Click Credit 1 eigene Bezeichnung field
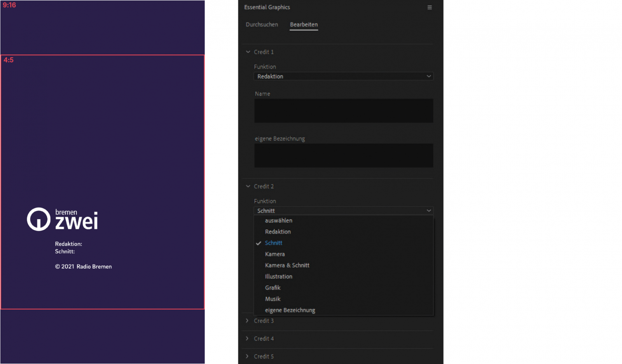 pyautogui.click(x=343, y=155)
